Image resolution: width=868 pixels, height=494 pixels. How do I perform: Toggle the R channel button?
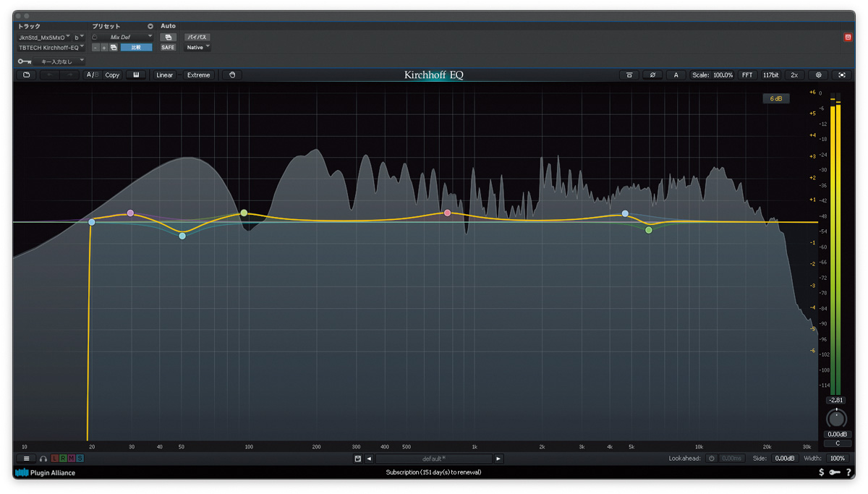click(x=63, y=459)
